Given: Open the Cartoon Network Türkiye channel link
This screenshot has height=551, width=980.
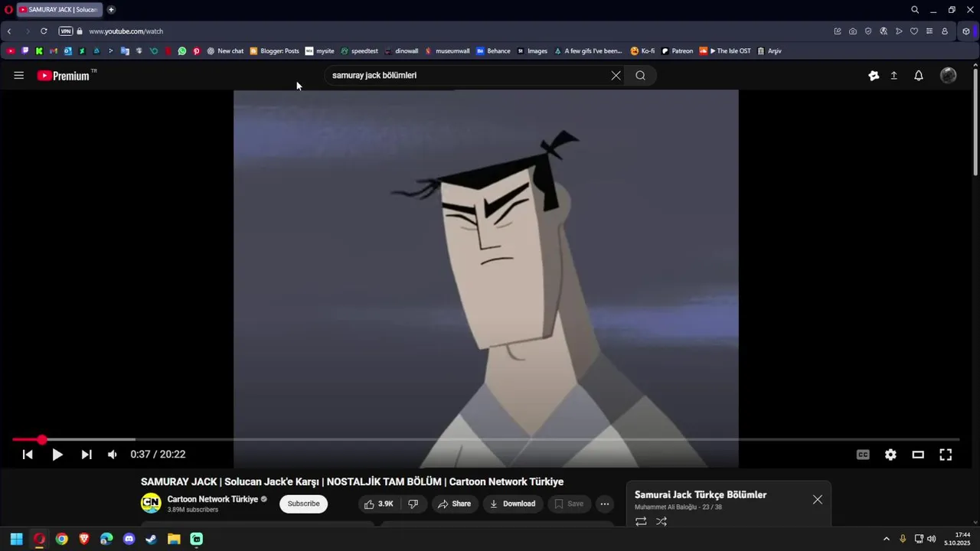Looking at the screenshot, I should pyautogui.click(x=213, y=499).
